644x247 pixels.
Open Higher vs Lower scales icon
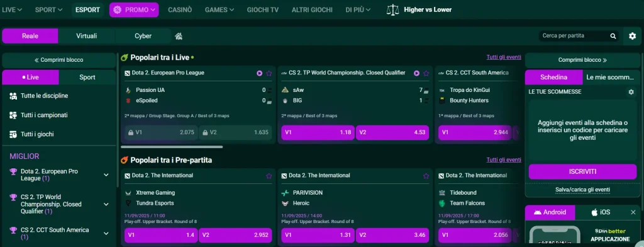tap(393, 10)
